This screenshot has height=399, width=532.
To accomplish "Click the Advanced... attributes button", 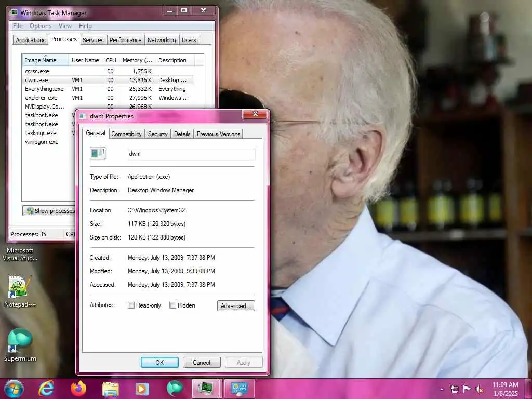I will click(236, 305).
